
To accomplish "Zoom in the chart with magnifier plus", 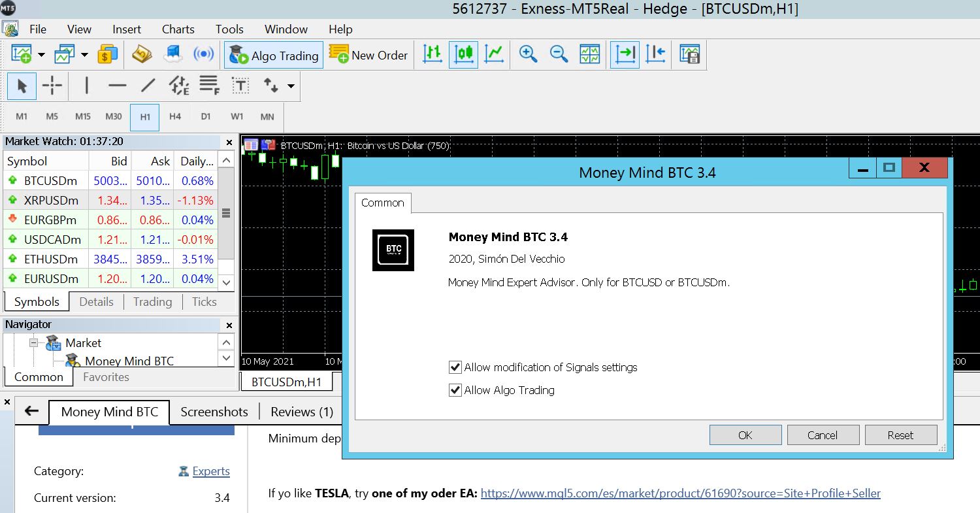I will tap(528, 54).
